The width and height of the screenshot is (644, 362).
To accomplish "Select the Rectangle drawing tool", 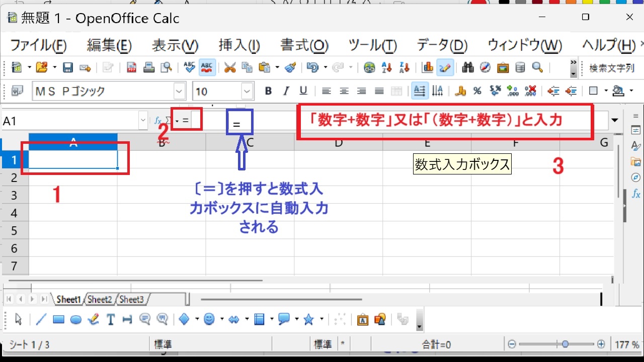I will pos(58,319).
